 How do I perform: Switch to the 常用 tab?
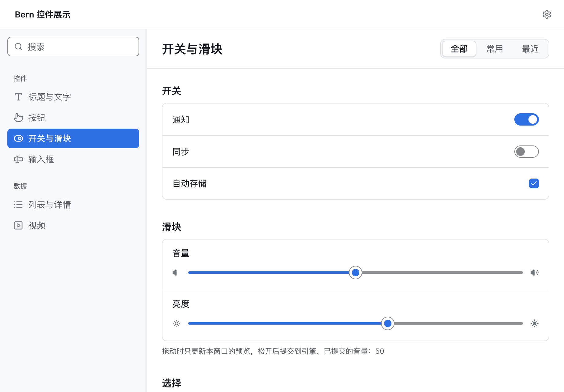(495, 49)
